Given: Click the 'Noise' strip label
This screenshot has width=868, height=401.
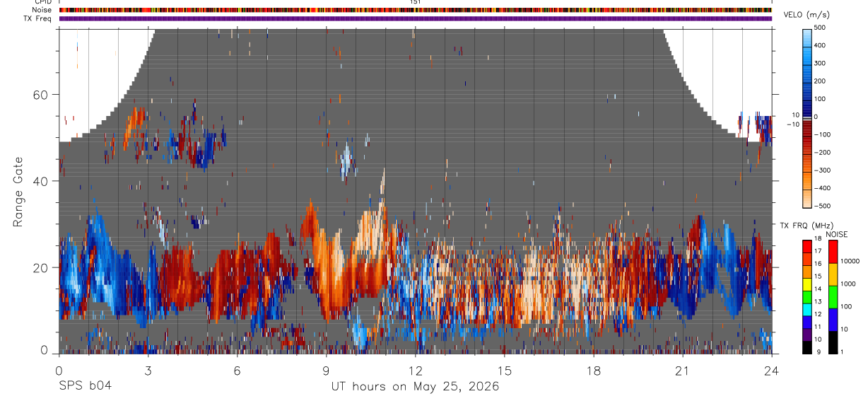Looking at the screenshot, I should point(43,10).
